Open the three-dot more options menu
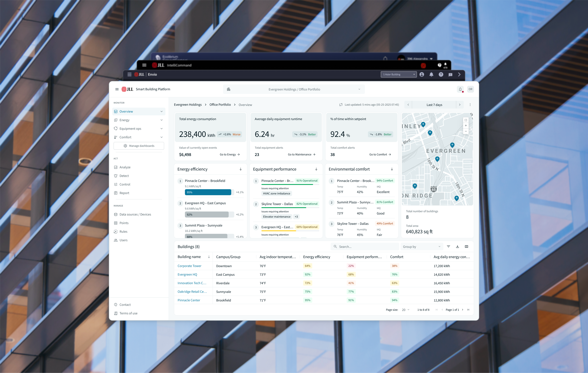Image resolution: width=588 pixels, height=373 pixels. pyautogui.click(x=470, y=105)
